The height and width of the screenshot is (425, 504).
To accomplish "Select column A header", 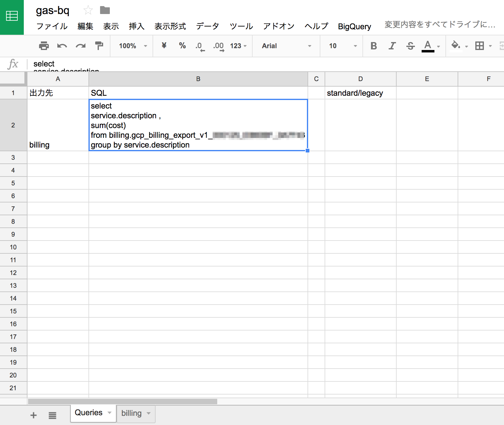I will coord(58,79).
